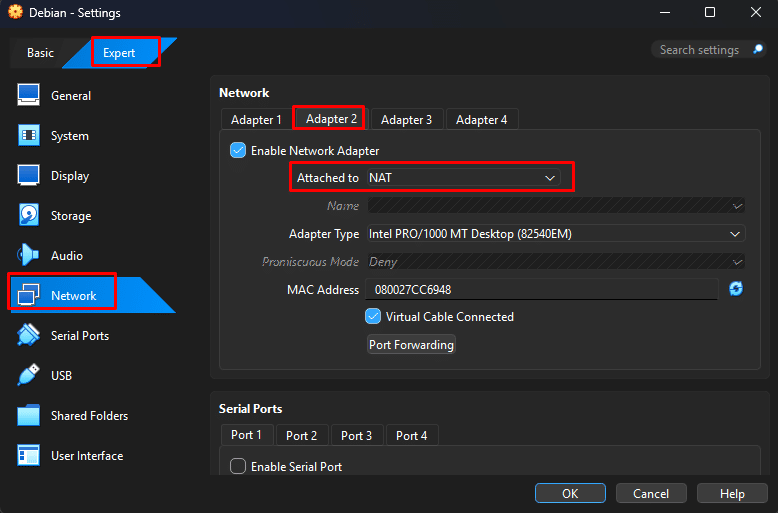Select the System chip icon
The height and width of the screenshot is (513, 778).
click(x=28, y=135)
